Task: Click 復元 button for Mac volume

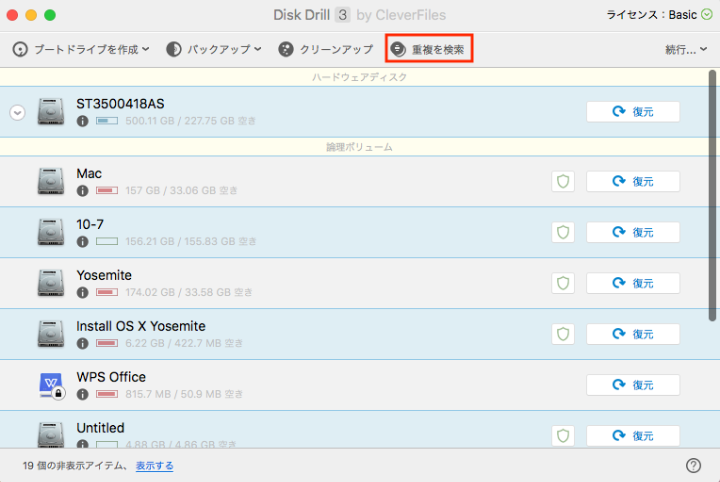Action: (x=633, y=181)
